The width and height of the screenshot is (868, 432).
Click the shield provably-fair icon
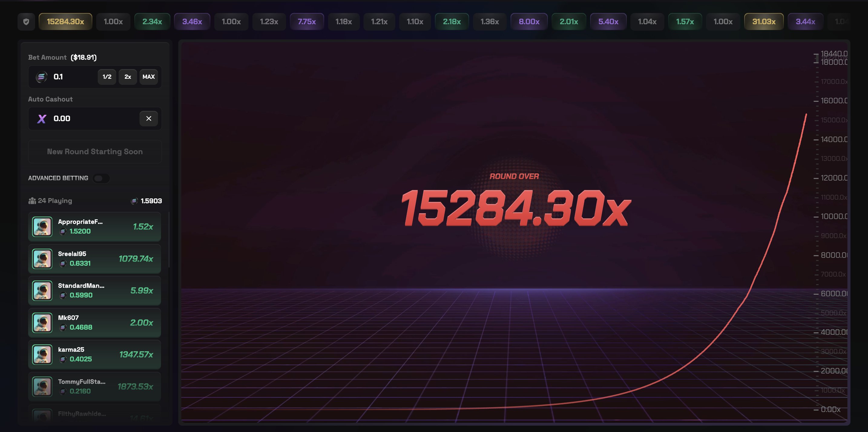click(x=26, y=22)
